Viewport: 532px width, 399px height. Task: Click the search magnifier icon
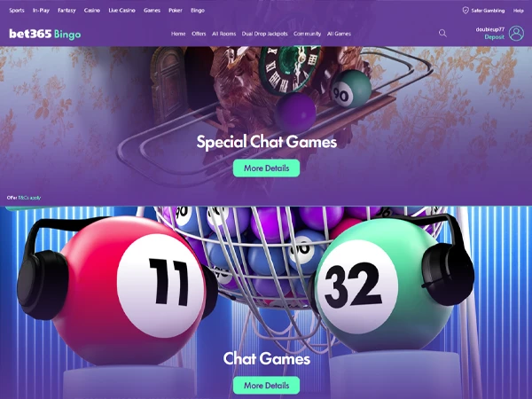442,34
